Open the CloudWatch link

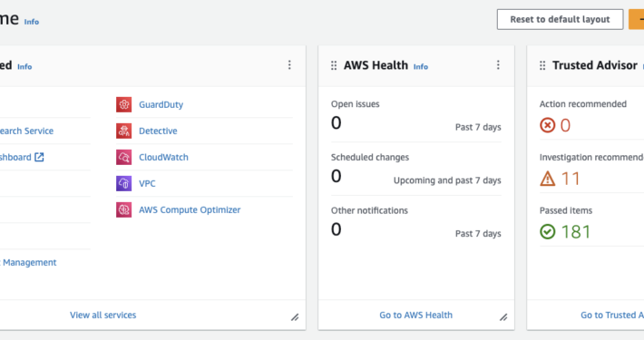(x=163, y=157)
